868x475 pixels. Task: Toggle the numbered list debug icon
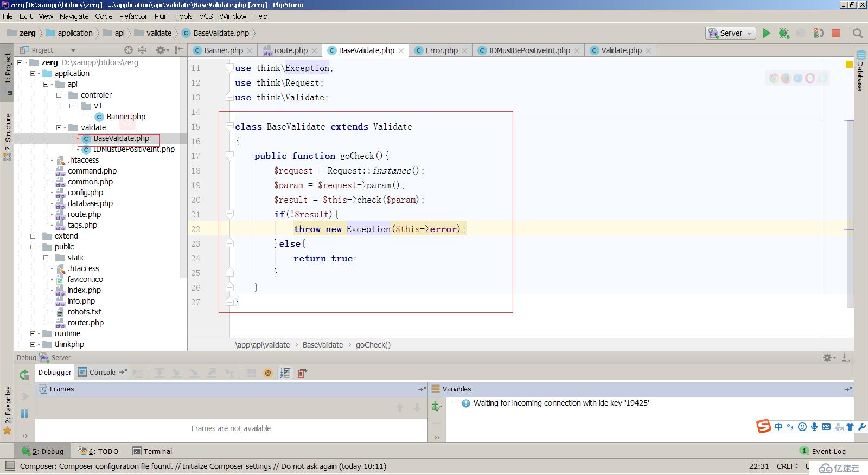coord(285,373)
